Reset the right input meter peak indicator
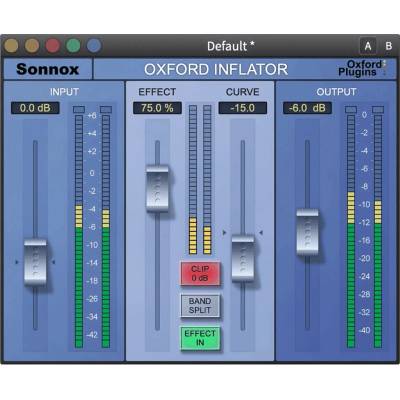This screenshot has width=400, height=400. (106, 109)
